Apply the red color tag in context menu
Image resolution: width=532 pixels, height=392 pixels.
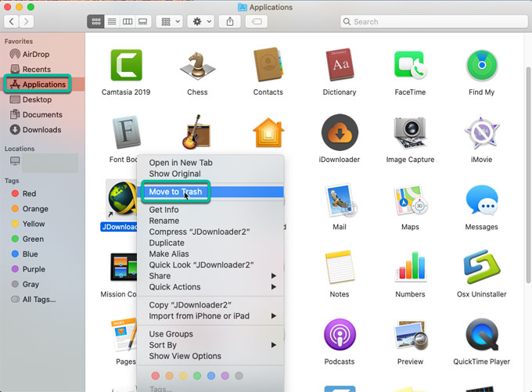[x=155, y=376]
